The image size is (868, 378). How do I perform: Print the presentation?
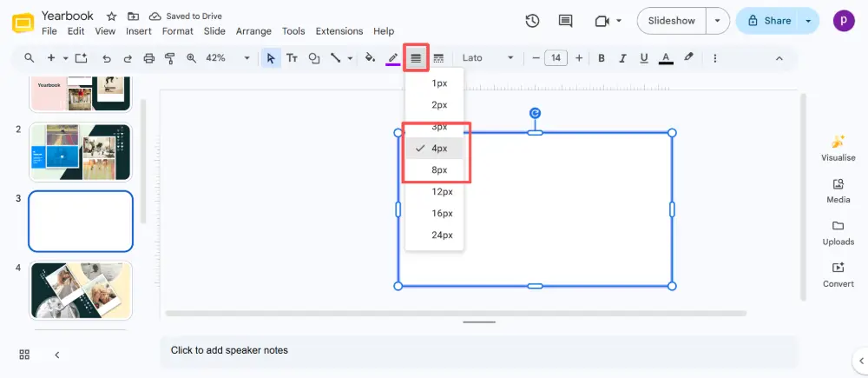tap(149, 58)
